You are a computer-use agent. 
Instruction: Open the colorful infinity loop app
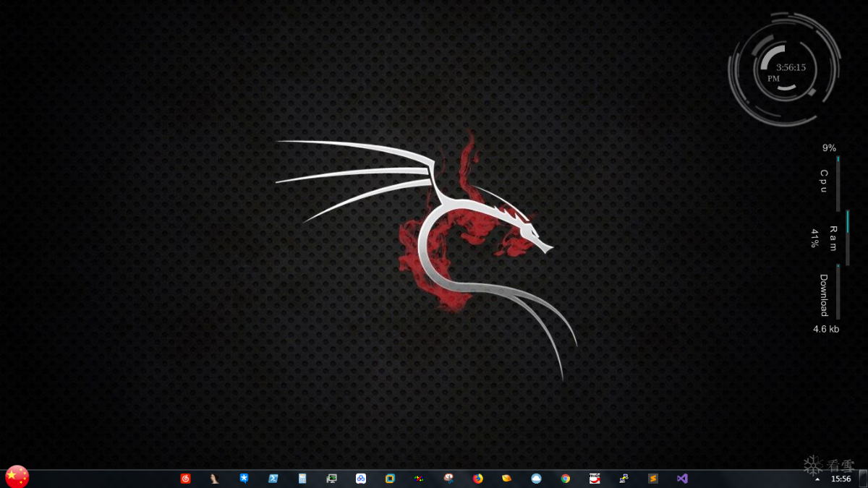coord(419,479)
